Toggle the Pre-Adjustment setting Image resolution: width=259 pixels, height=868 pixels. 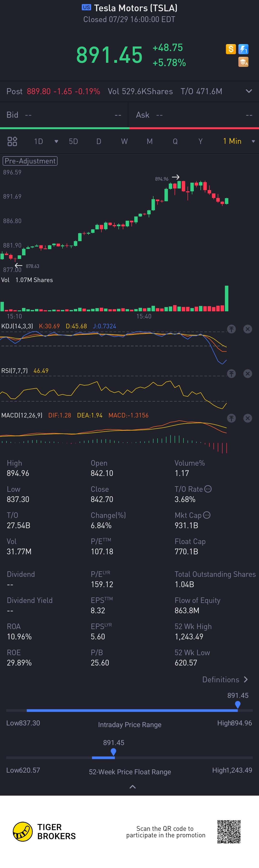pyautogui.click(x=30, y=161)
